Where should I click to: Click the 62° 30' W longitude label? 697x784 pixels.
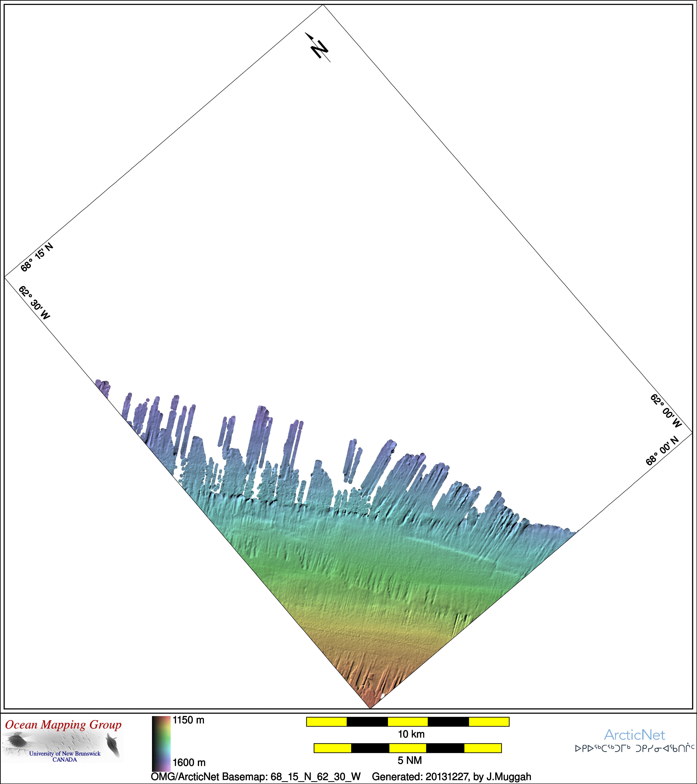pos(34,303)
